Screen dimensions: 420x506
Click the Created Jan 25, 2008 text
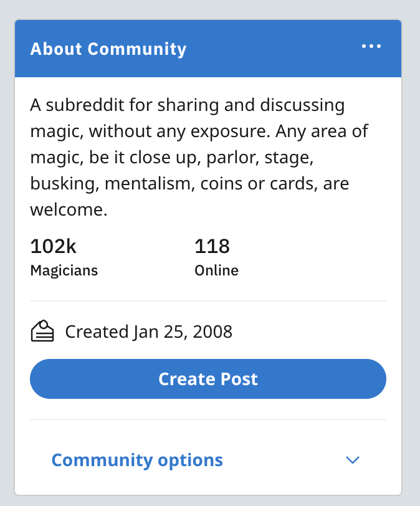(148, 331)
